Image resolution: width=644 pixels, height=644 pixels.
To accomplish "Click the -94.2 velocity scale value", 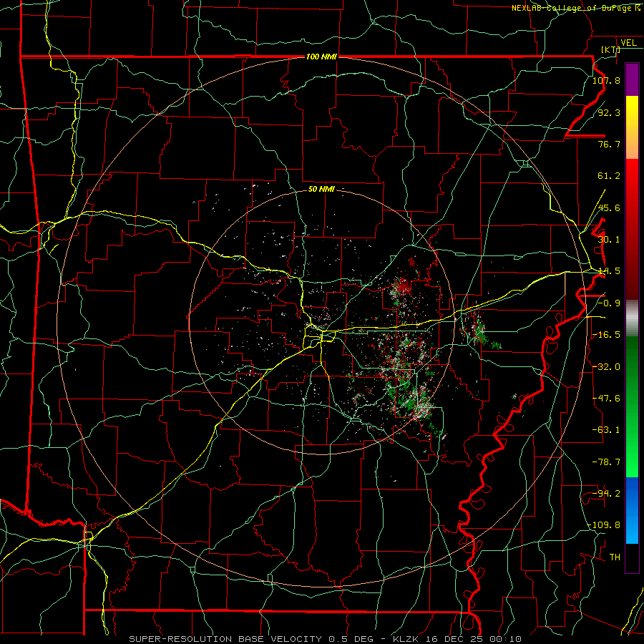I will [606, 494].
